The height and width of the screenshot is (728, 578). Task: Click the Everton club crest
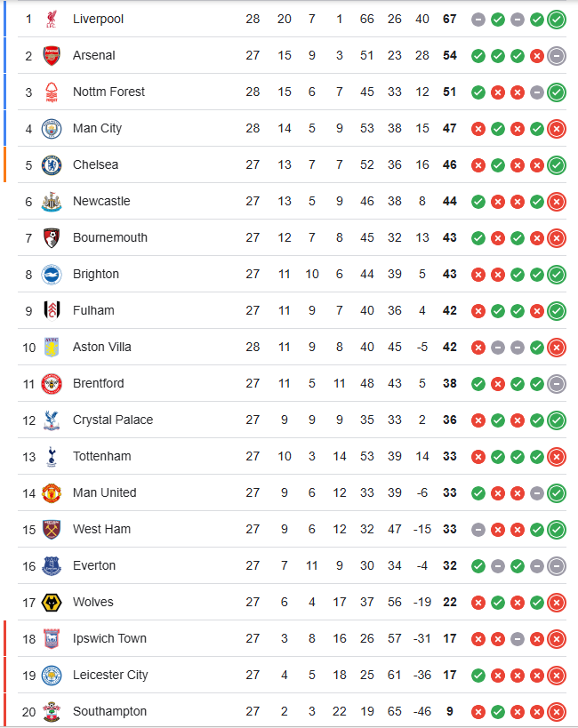[x=52, y=566]
